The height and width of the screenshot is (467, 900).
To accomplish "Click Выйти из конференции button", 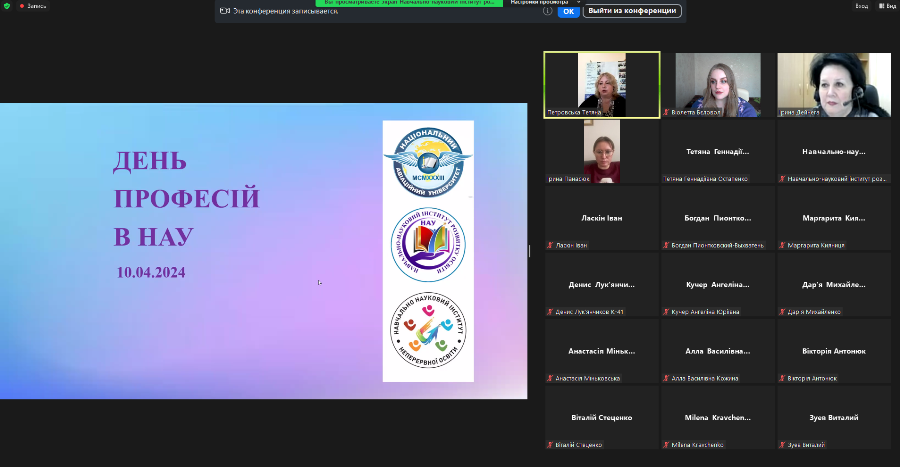I will 632,10.
